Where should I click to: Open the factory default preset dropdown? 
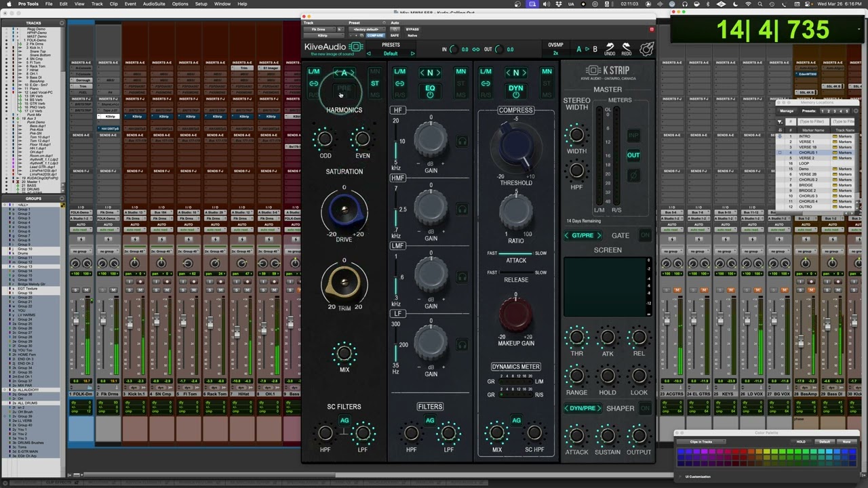(x=368, y=30)
